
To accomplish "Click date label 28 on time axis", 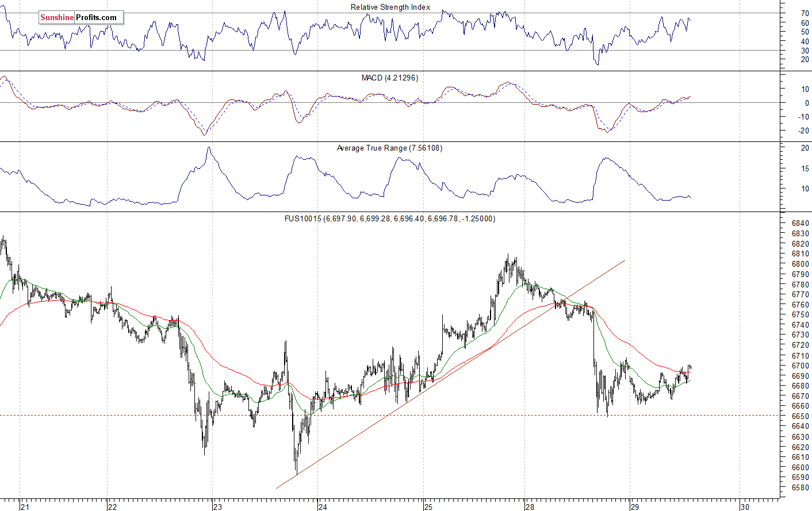I will [x=530, y=506].
